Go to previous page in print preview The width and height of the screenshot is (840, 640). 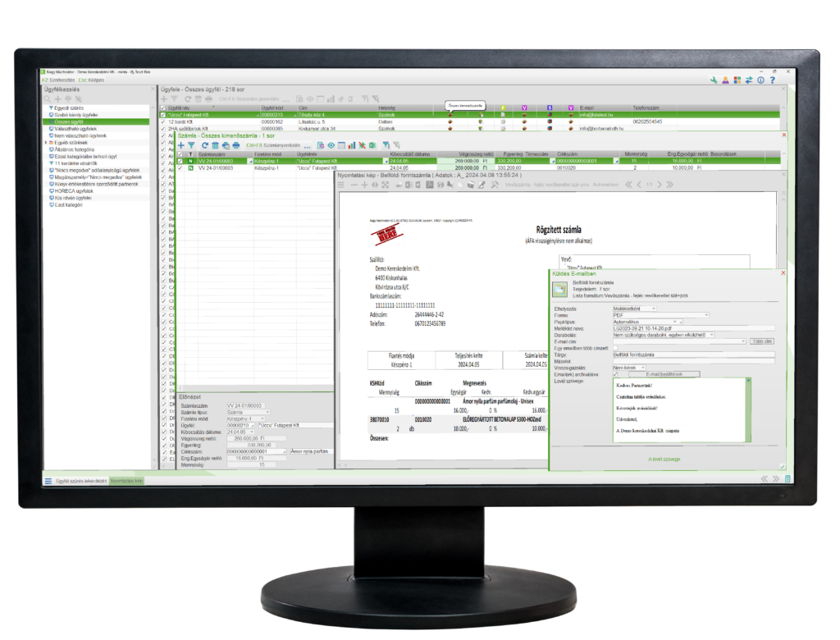pyautogui.click(x=639, y=185)
